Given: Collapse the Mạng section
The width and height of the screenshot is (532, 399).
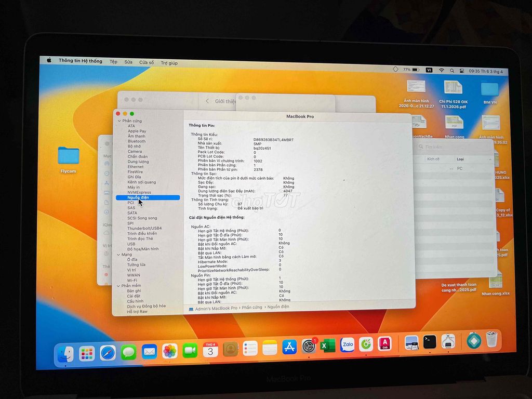Looking at the screenshot, I should coord(118,255).
